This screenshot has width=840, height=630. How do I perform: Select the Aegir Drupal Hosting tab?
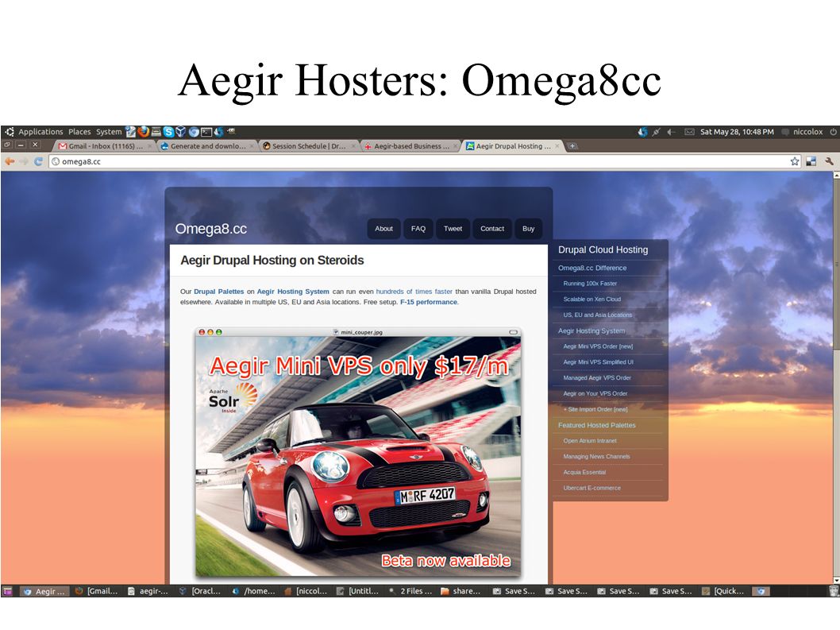512,146
